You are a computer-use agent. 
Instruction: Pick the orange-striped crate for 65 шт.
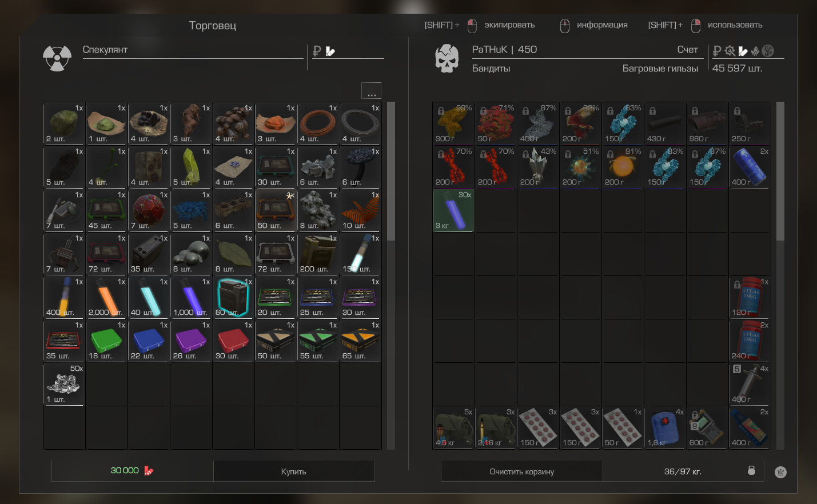point(360,341)
